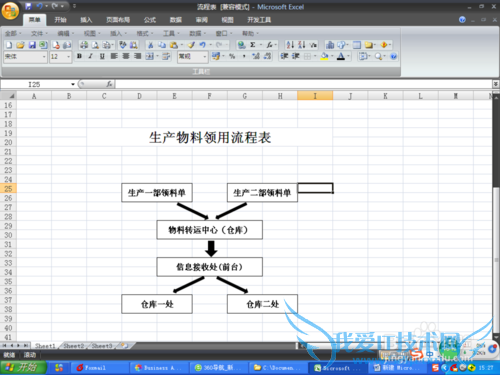Image resolution: width=500 pixels, height=375 pixels.
Task: Switch to the Sheet3 worksheet tab
Action: [x=102, y=346]
